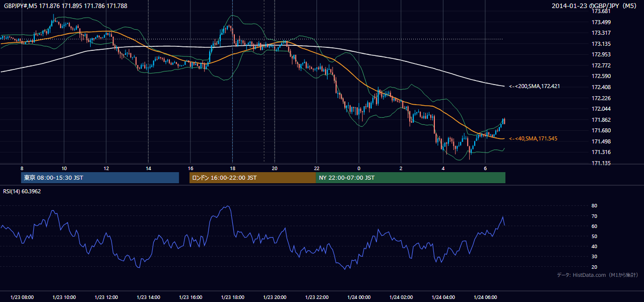Screen dimensions: 644x302
Task: Click the 173.135 price axis value
Action: (x=601, y=44)
